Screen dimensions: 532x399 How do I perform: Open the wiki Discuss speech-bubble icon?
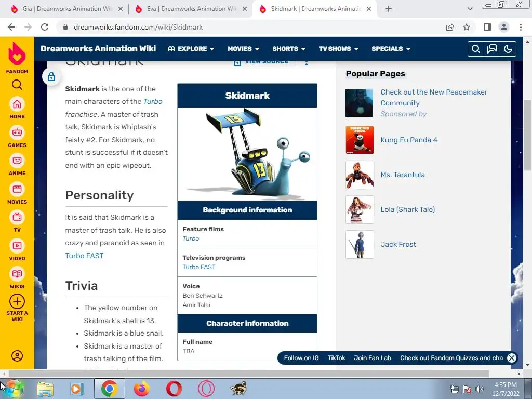click(491, 49)
